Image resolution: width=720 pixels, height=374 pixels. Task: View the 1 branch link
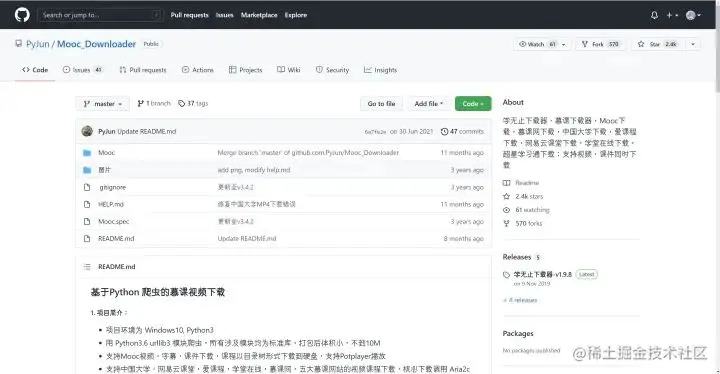pos(154,104)
